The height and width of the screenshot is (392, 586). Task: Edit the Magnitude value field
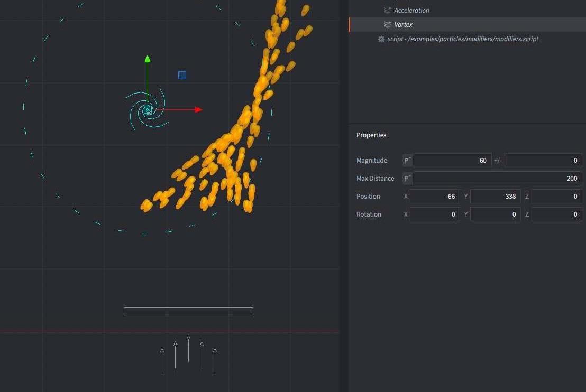pyautogui.click(x=452, y=161)
